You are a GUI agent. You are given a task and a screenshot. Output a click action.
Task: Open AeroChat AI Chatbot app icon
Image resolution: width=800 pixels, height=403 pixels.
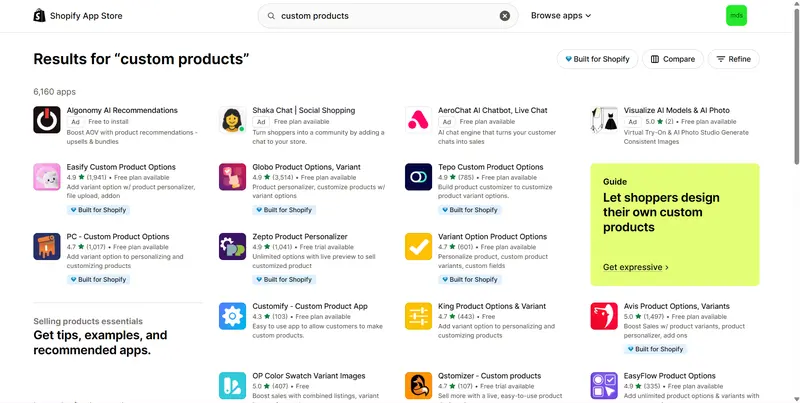coord(418,120)
